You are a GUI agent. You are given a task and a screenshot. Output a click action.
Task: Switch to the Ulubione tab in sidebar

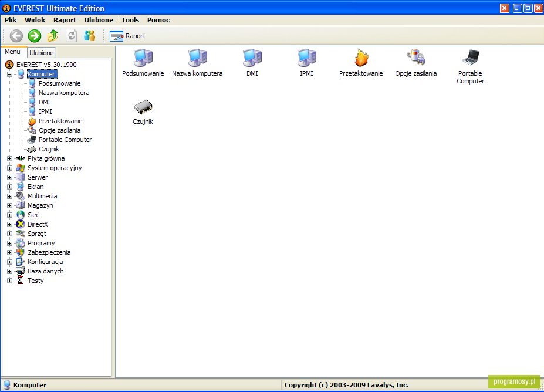41,53
